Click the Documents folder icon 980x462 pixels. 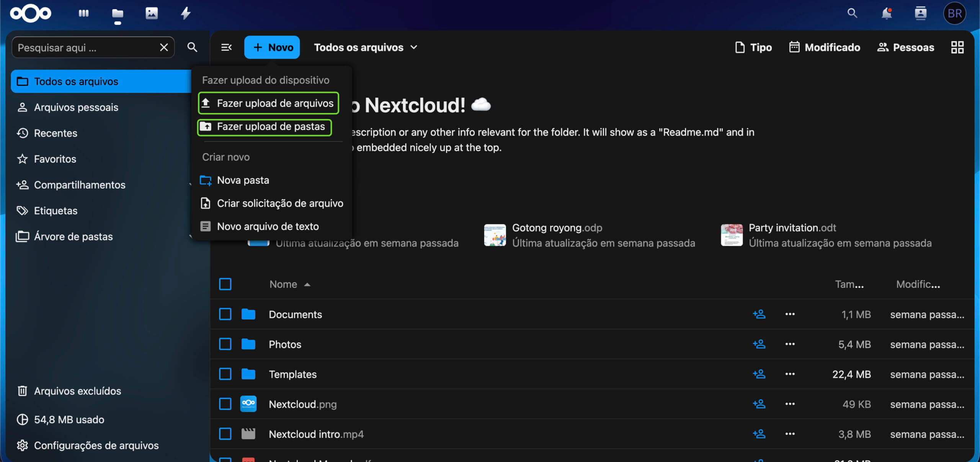(x=248, y=314)
